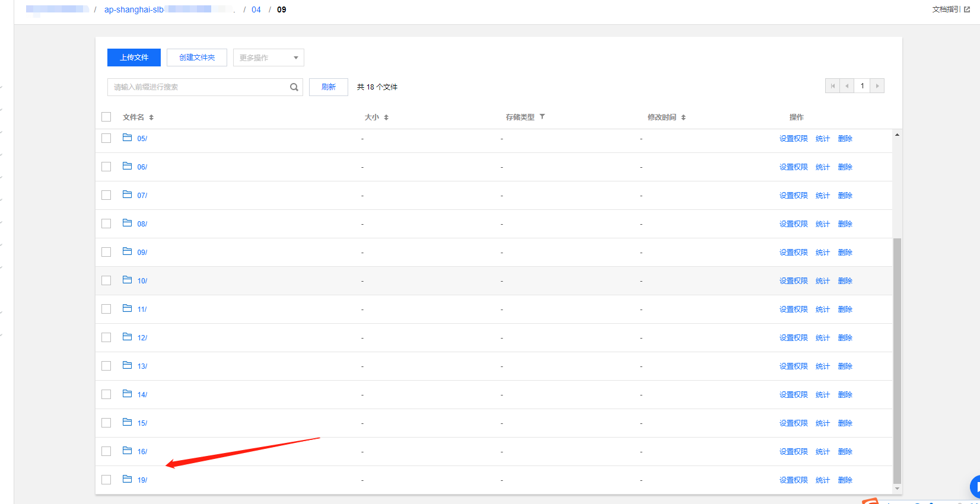Open folder icon for 14/

(127, 394)
